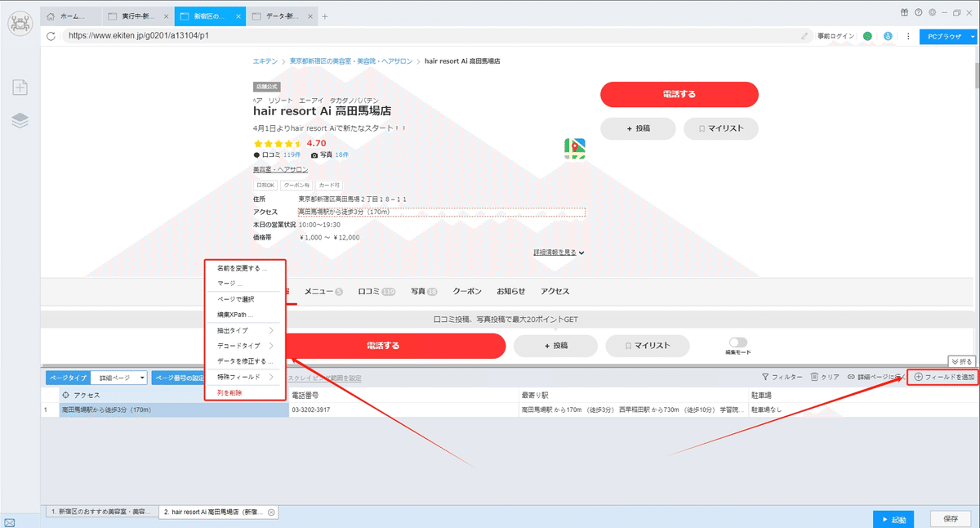Viewport: 980px width, 528px height.
Task: Click the plus icon to open new tab
Action: click(325, 16)
